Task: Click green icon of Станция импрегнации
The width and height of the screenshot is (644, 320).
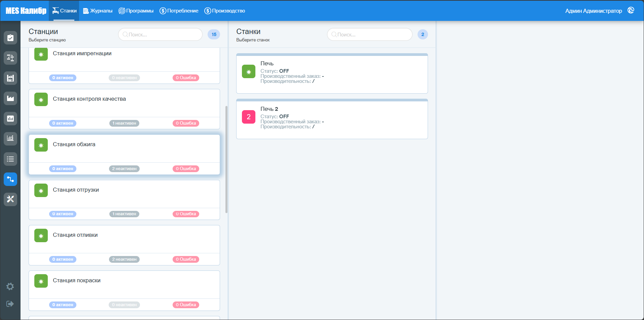Action: tap(41, 54)
